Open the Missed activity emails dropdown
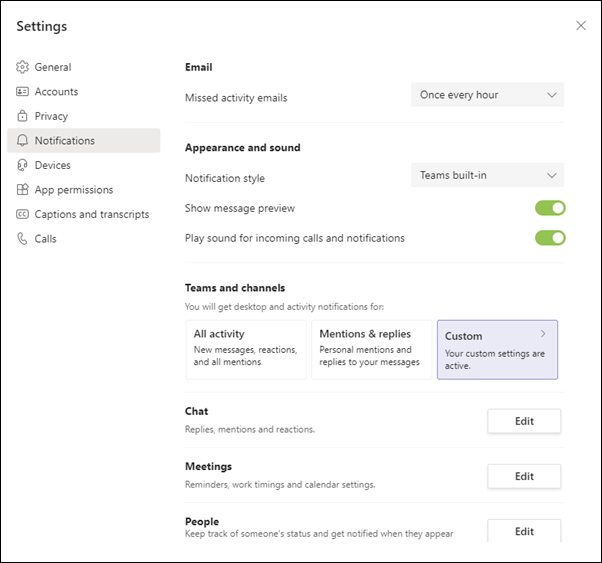Screen dimensions: 602x563 [x=487, y=95]
